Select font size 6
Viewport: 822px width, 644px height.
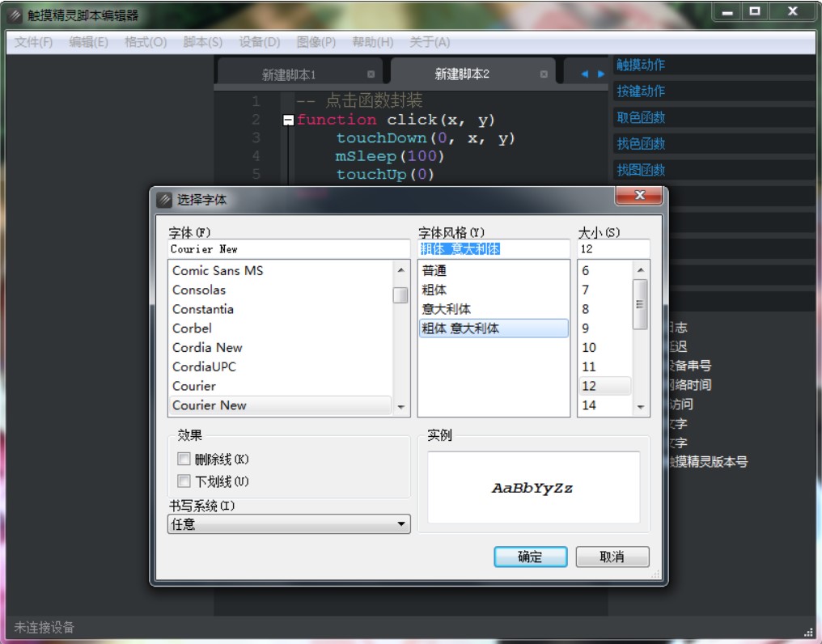click(x=605, y=270)
